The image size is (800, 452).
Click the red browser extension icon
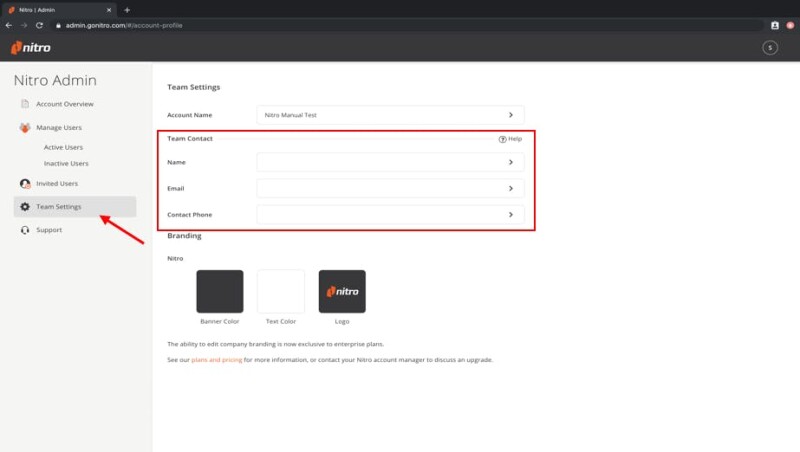(790, 25)
